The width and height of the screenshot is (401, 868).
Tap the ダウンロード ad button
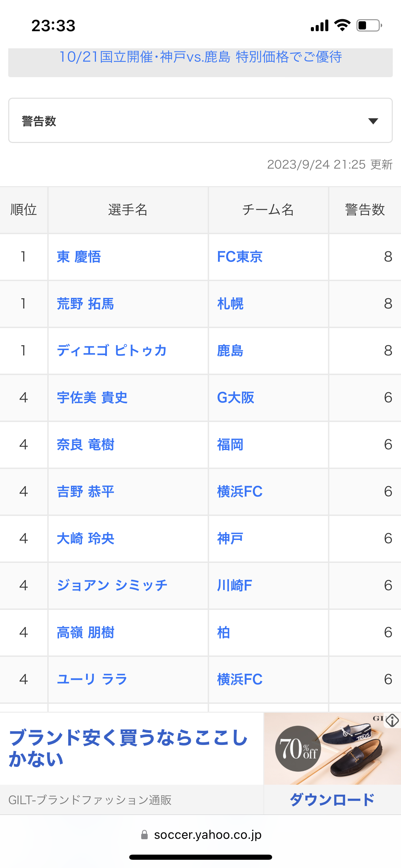[x=332, y=800]
